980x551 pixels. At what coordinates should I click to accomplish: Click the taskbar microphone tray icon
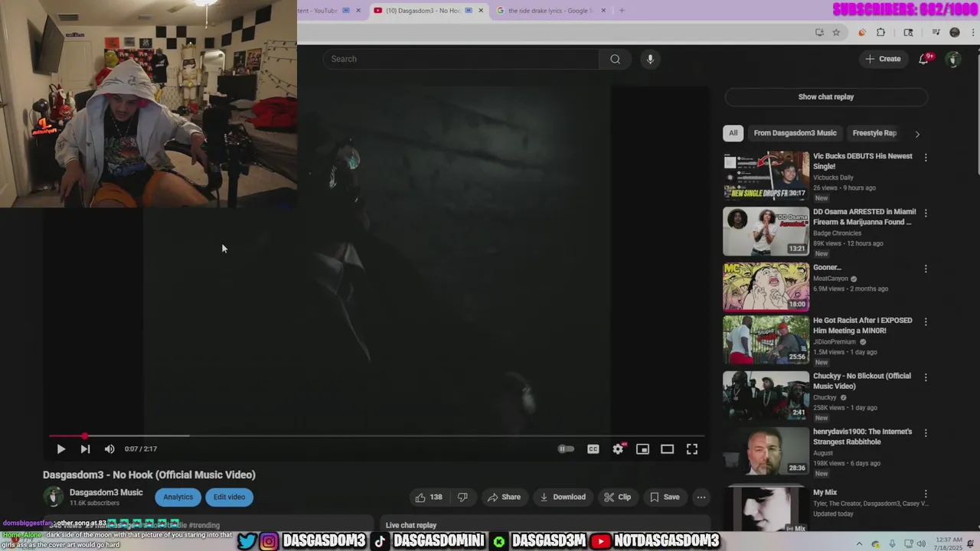coord(893,543)
